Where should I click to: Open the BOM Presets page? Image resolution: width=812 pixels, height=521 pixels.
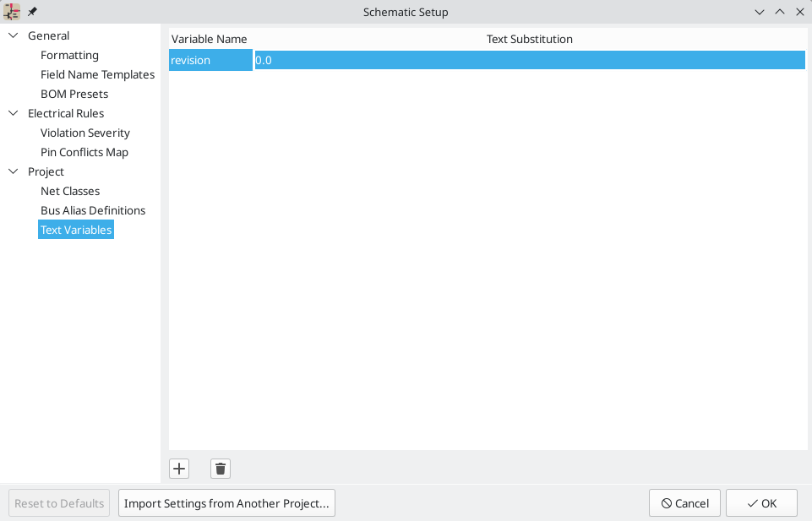pos(75,94)
